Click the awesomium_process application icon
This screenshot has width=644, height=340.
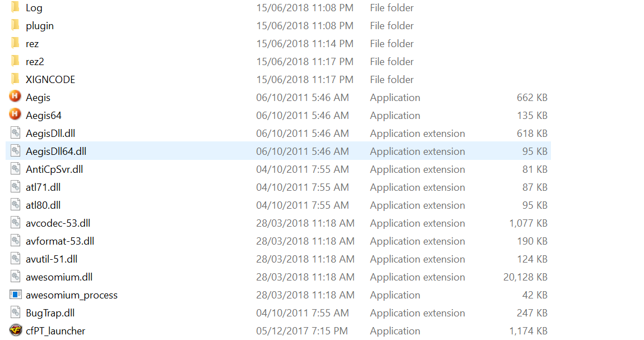coord(15,295)
